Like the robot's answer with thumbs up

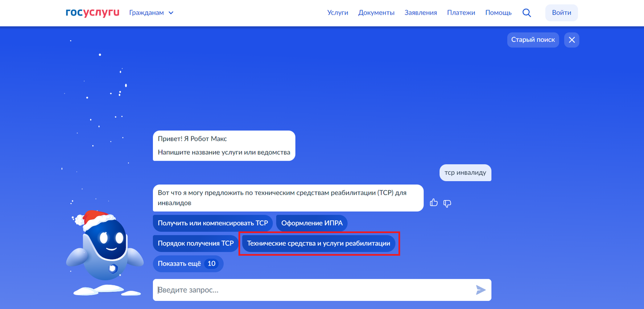(x=434, y=203)
